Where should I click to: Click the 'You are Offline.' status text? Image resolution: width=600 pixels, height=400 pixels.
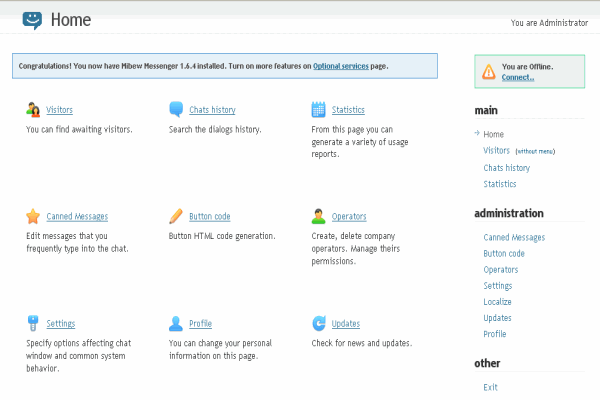[528, 67]
